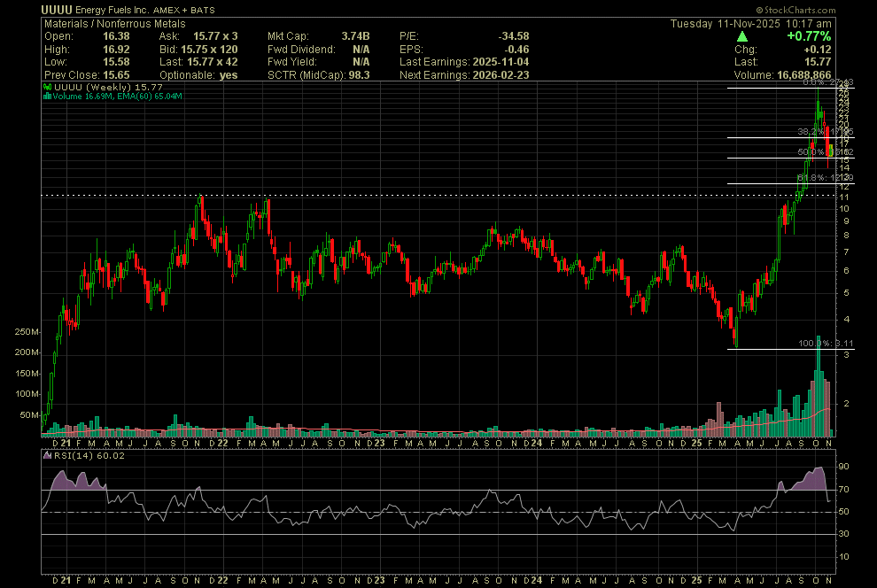Click the Tuesday 11-Nov-2025 10:17 am timestamp
The image size is (877, 588).
click(750, 24)
